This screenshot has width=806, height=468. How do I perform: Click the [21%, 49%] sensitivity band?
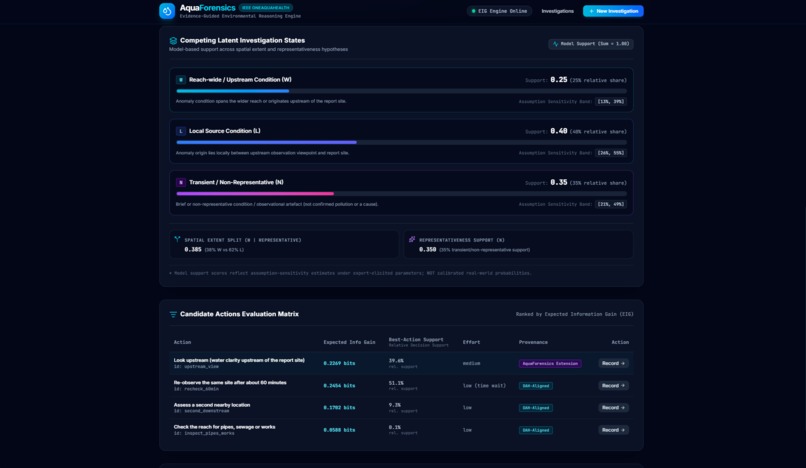[x=611, y=204]
